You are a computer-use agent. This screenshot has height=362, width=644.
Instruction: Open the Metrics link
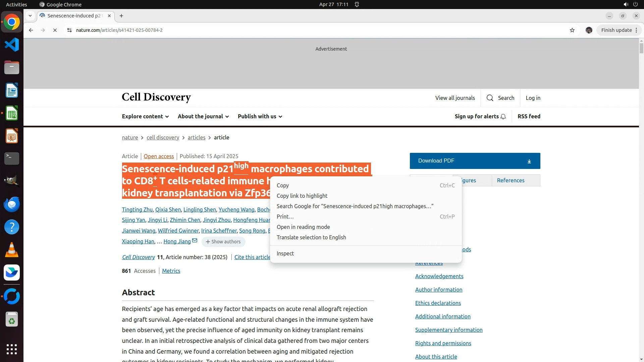point(171,271)
